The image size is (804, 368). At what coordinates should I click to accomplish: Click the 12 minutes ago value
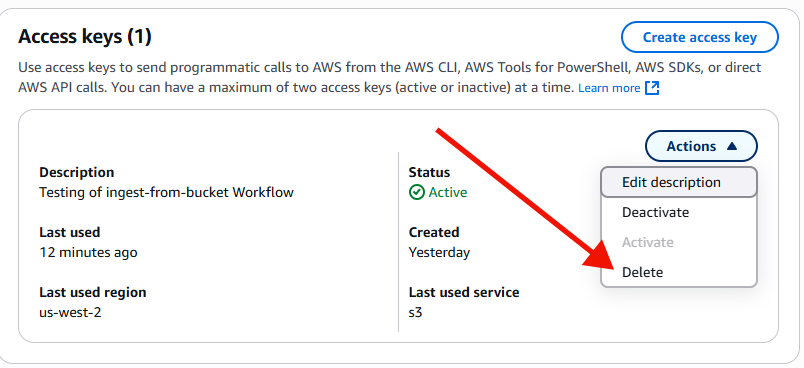pos(88,252)
